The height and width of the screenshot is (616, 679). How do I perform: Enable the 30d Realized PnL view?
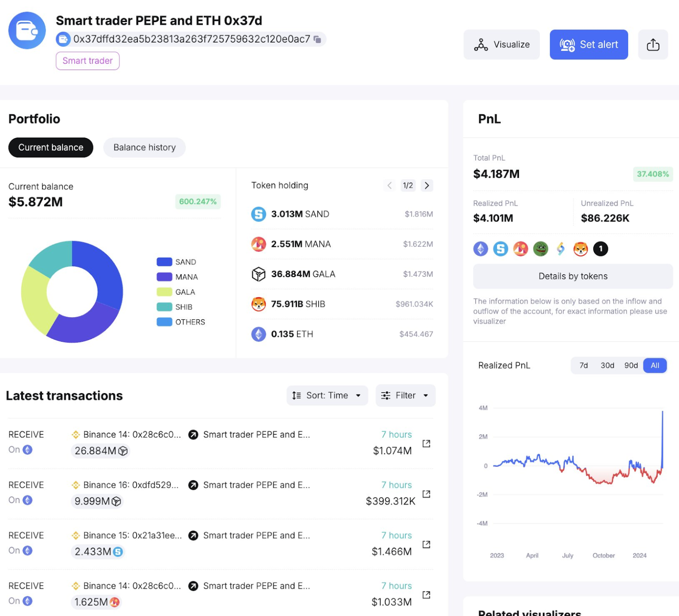click(607, 365)
